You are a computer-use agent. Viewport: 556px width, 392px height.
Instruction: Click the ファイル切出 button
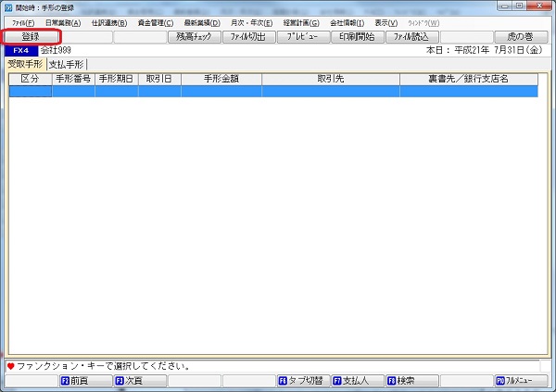coord(248,36)
